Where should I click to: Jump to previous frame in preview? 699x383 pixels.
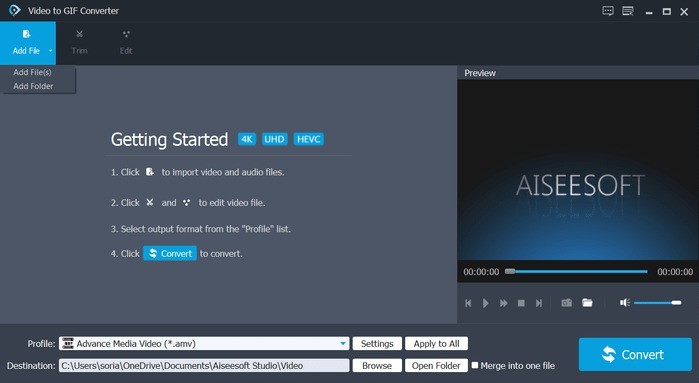(x=468, y=303)
